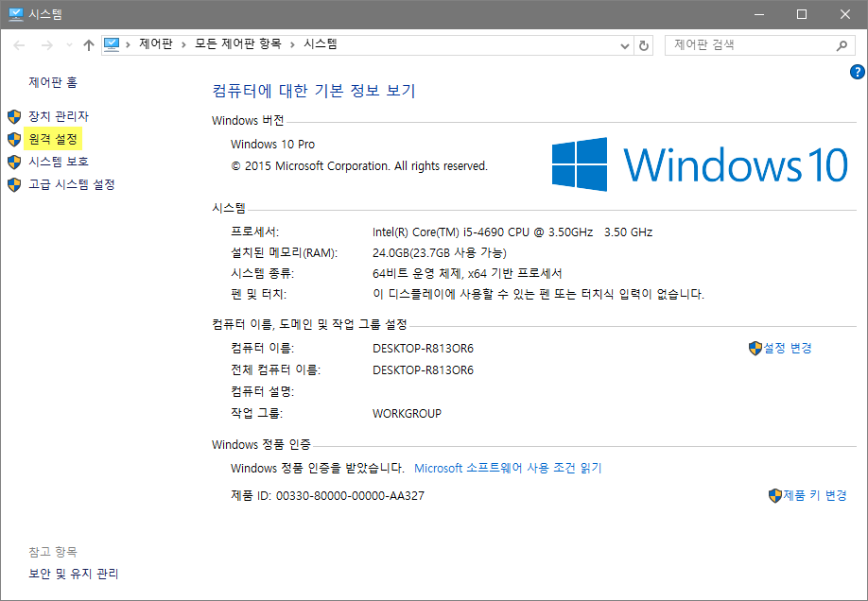Select 제어판 breadcrumb in address bar
The width and height of the screenshot is (868, 601).
[156, 44]
